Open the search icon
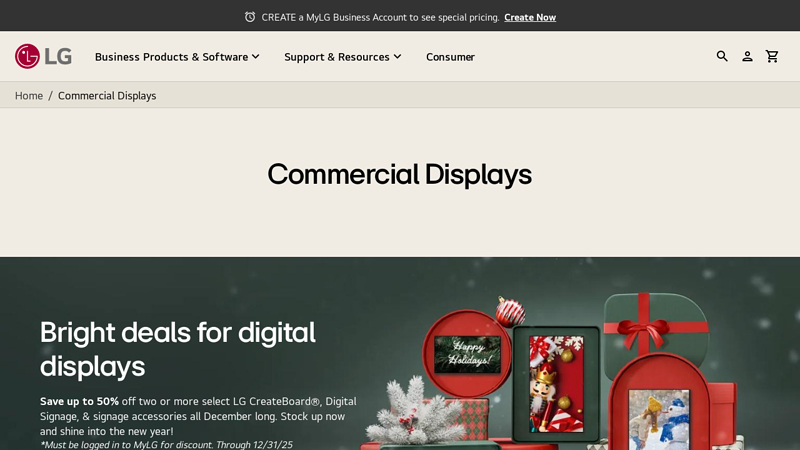This screenshot has height=450, width=800. point(722,56)
